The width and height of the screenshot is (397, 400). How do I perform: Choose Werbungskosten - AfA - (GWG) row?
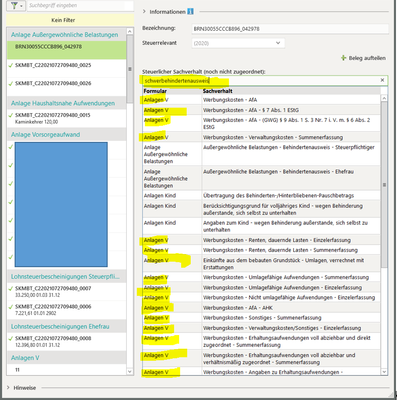261,123
